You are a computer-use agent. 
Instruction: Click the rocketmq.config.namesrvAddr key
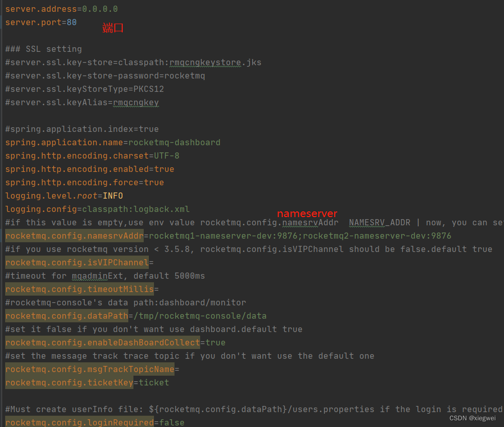pyautogui.click(x=74, y=236)
